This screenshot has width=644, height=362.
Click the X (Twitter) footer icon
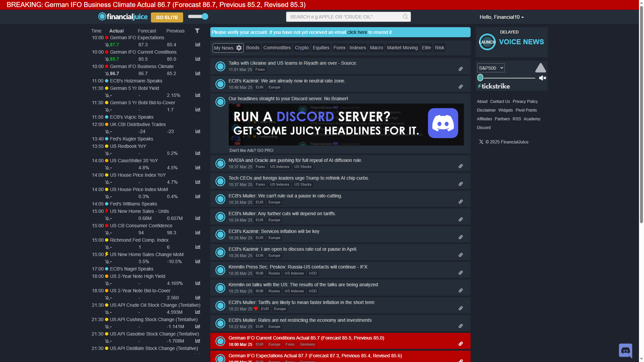(481, 142)
